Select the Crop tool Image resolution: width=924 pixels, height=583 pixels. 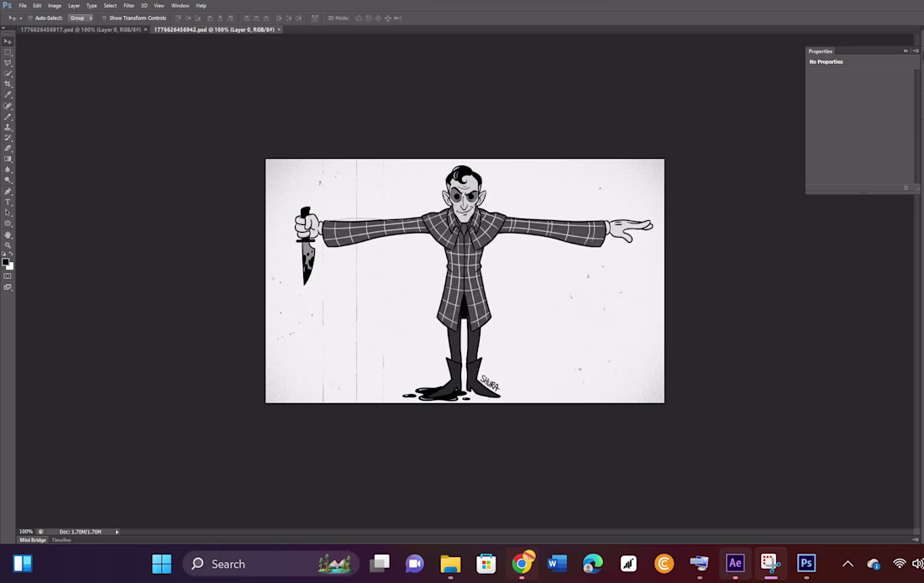point(8,82)
